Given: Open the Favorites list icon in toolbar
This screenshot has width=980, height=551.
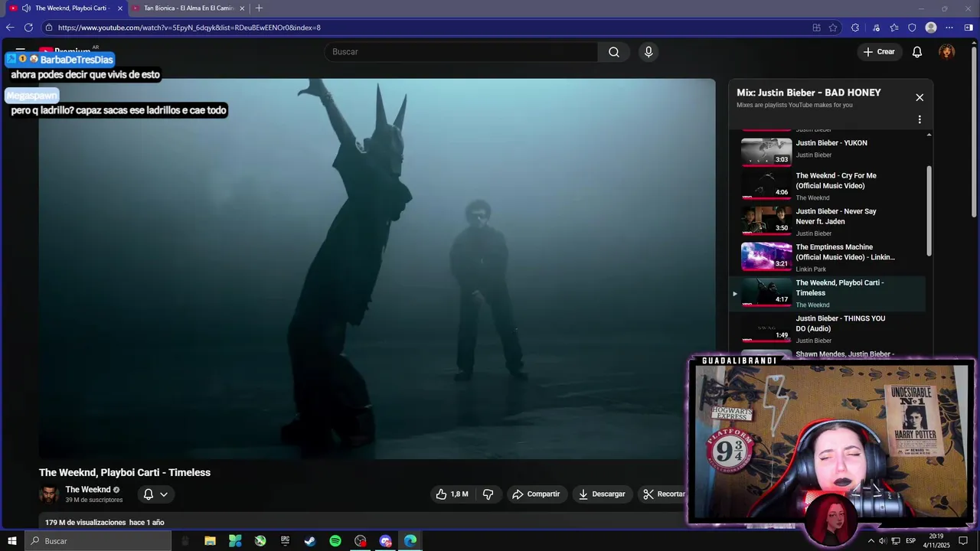Looking at the screenshot, I should click(894, 28).
